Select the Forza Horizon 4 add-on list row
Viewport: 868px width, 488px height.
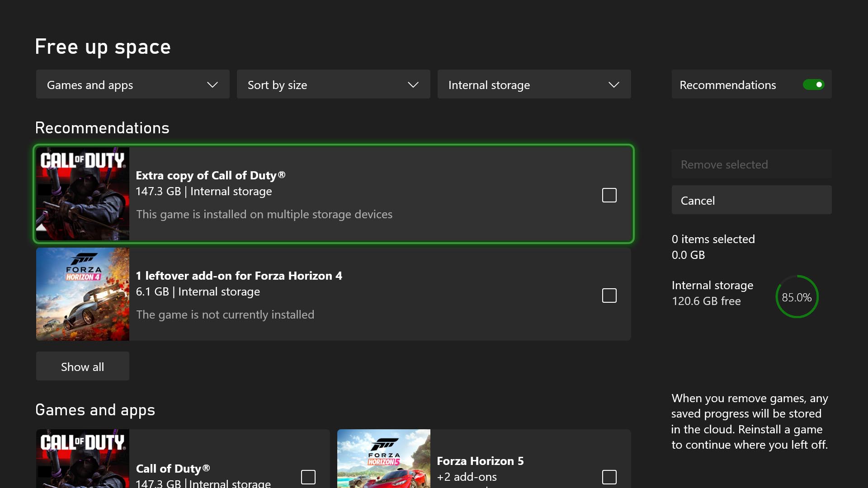coord(335,294)
